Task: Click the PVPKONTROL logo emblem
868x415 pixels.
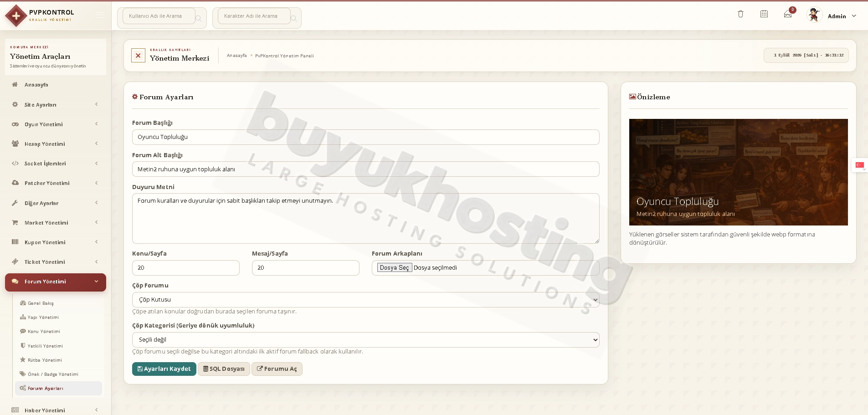Action: pyautogui.click(x=16, y=16)
